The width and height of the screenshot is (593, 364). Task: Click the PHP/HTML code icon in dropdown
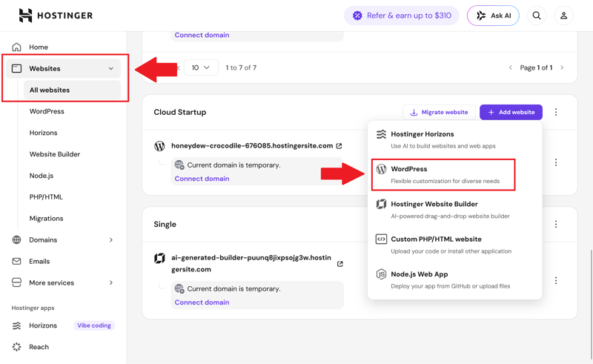[381, 239]
